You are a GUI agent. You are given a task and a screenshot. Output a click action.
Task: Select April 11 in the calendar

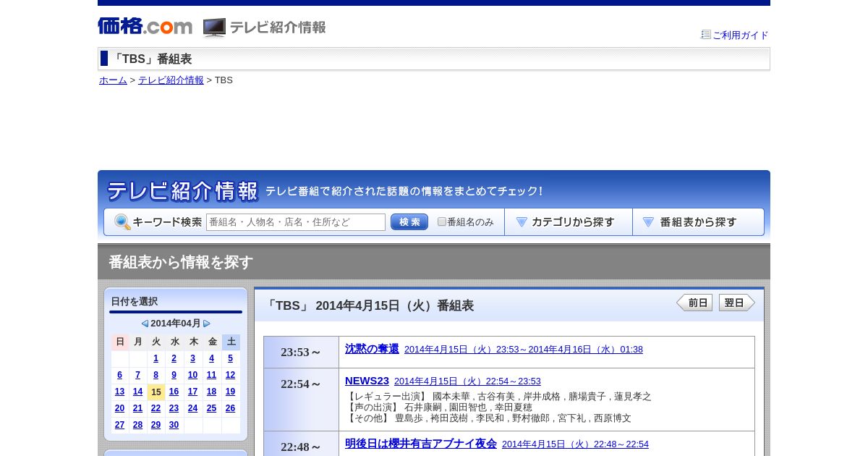[x=211, y=375]
